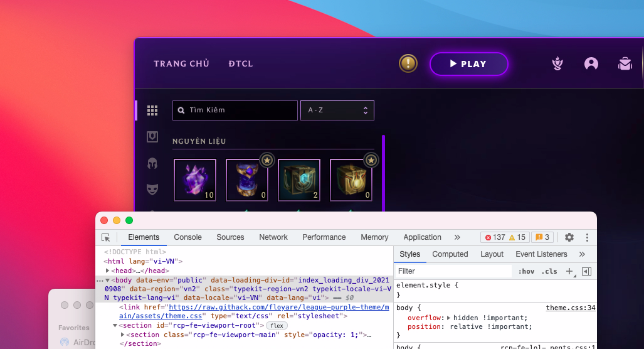This screenshot has height=349, width=644.
Task: Show more DevTools tabs chevron
Action: pos(457,237)
